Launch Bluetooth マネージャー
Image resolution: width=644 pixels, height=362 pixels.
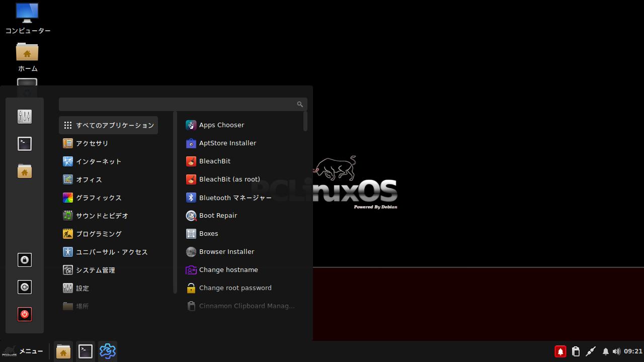[235, 198]
